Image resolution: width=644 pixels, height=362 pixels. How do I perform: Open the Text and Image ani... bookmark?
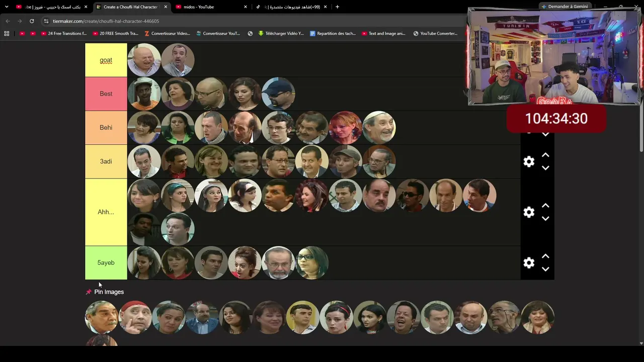click(x=384, y=34)
